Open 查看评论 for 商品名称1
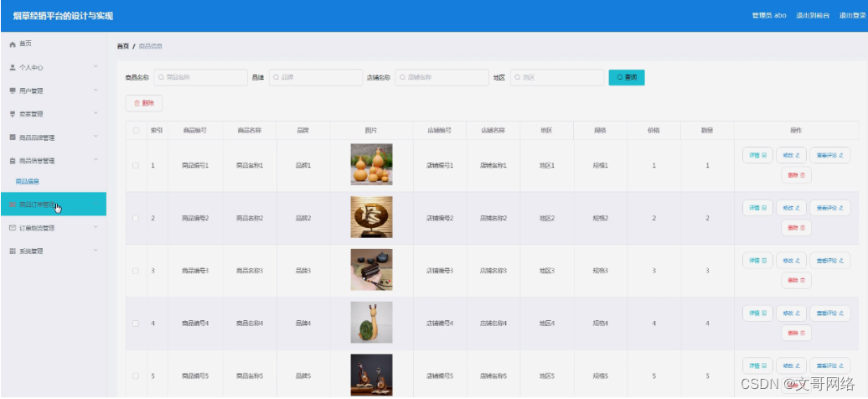 pyautogui.click(x=829, y=156)
